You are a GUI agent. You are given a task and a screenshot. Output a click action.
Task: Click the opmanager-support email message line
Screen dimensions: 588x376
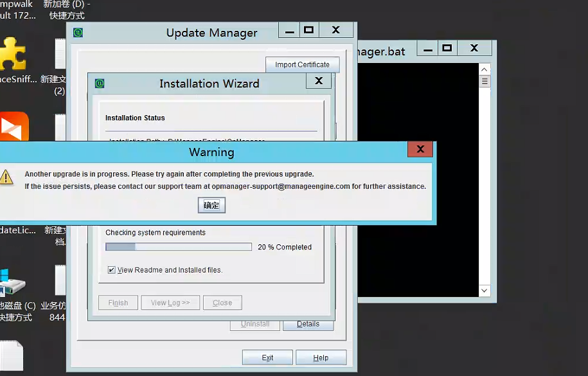pyautogui.click(x=226, y=186)
